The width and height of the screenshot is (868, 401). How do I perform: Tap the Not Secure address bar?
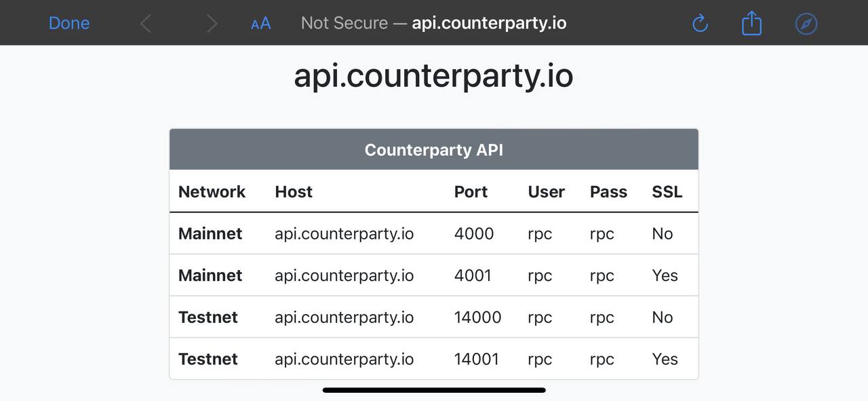(434, 23)
